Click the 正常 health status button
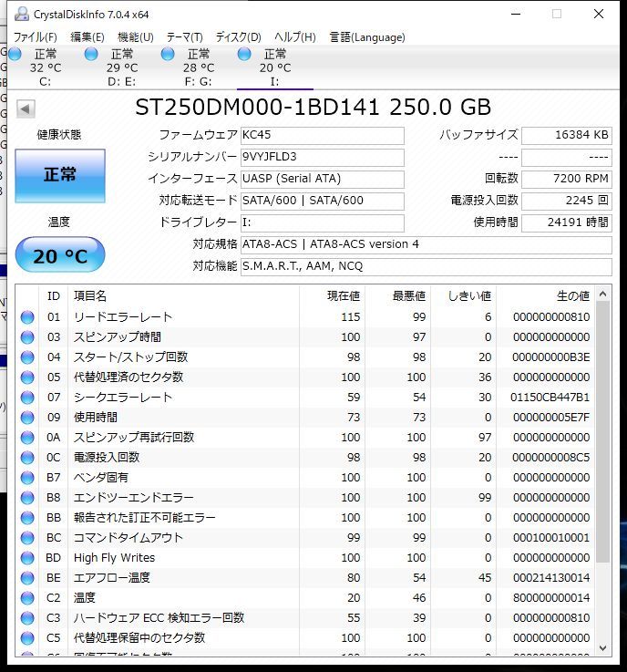627x672 pixels. point(60,175)
